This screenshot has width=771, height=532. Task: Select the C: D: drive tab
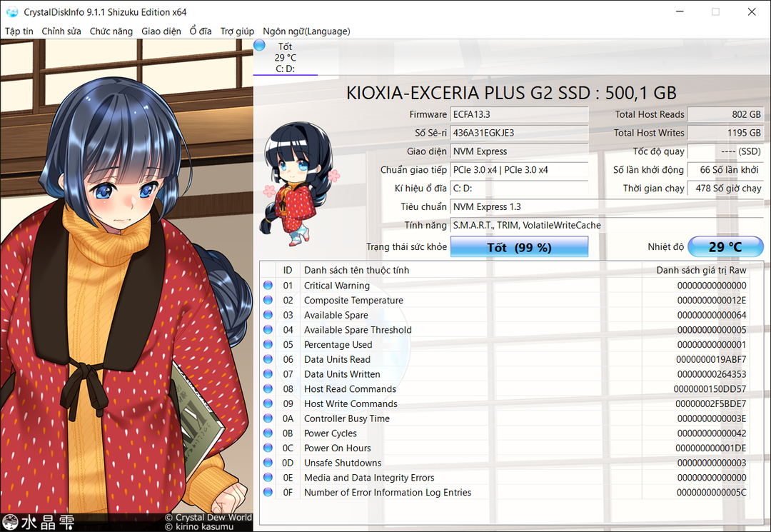[286, 69]
